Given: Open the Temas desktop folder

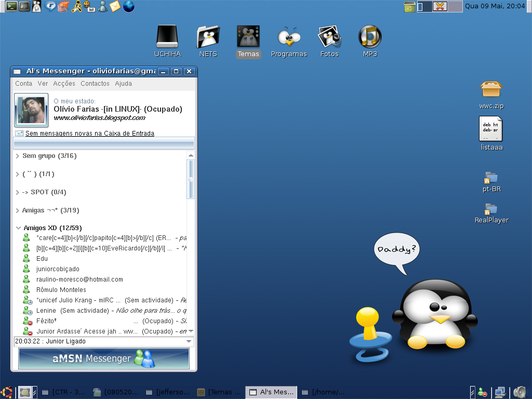Looking at the screenshot, I should pos(248,41).
